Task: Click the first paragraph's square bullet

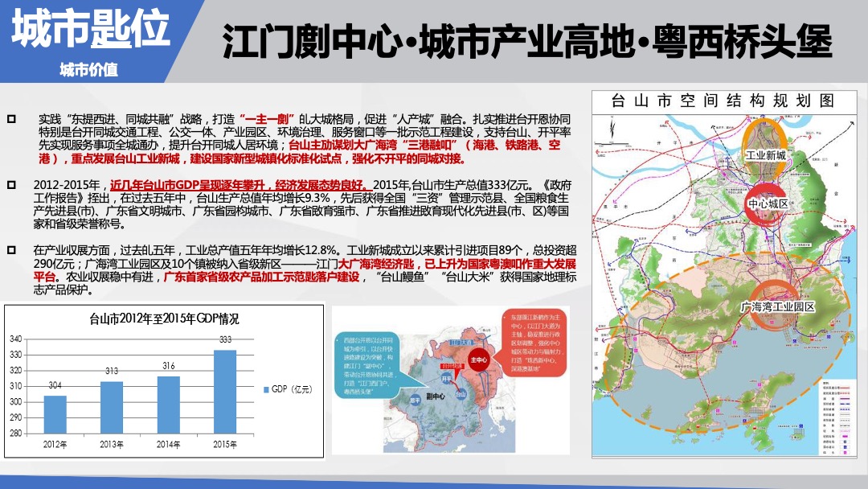Action: (x=11, y=119)
